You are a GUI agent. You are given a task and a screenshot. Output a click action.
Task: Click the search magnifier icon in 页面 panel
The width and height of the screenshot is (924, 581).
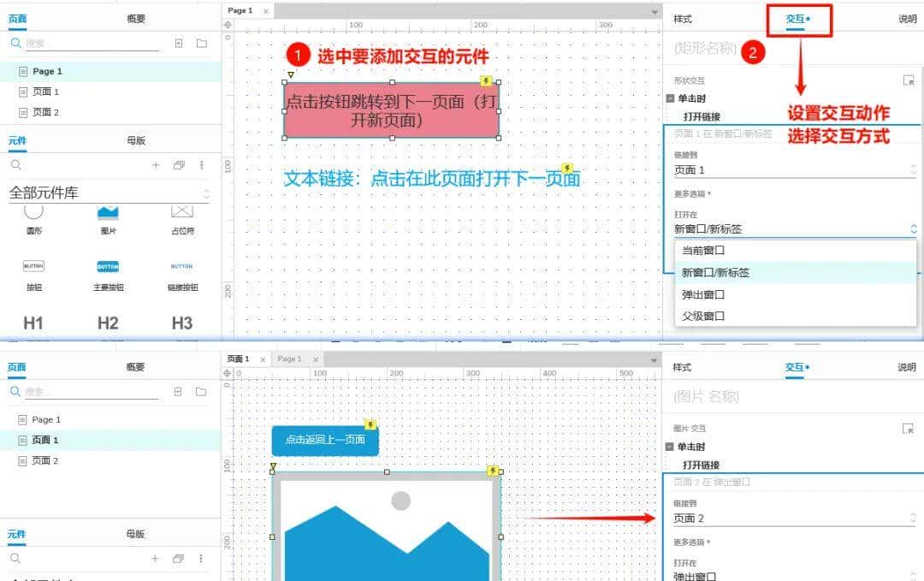click(17, 42)
